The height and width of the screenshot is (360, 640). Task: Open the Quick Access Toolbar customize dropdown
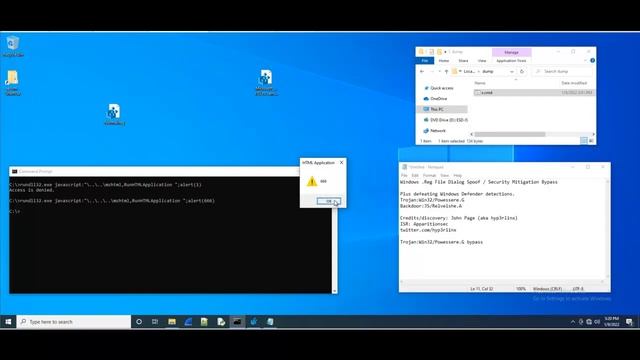click(x=445, y=52)
